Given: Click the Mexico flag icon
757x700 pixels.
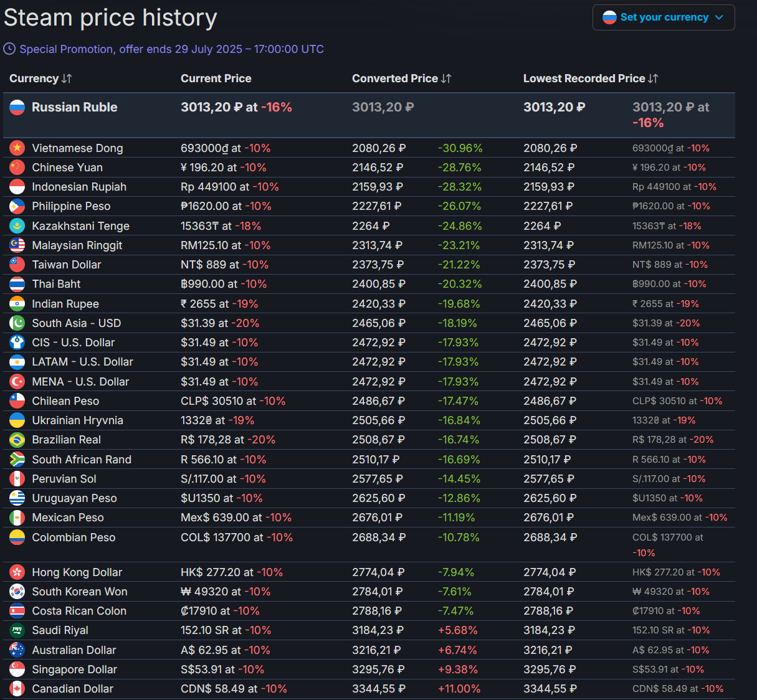Looking at the screenshot, I should point(17,518).
